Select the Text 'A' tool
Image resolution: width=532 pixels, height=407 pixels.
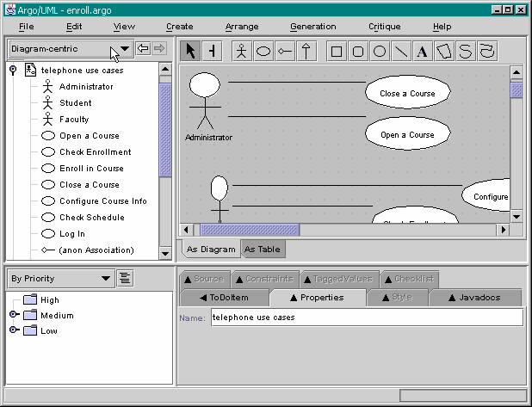point(423,52)
